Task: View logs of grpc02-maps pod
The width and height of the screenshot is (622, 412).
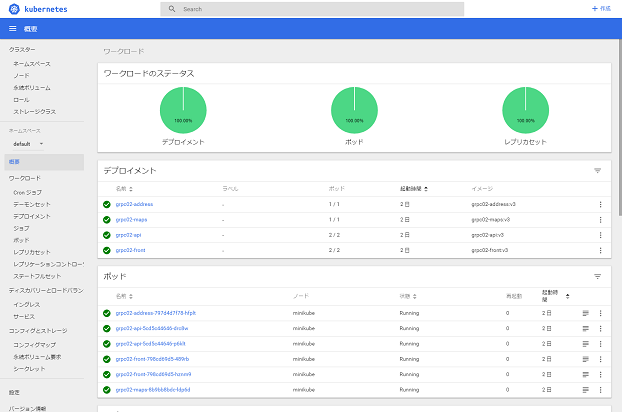Action: click(585, 390)
